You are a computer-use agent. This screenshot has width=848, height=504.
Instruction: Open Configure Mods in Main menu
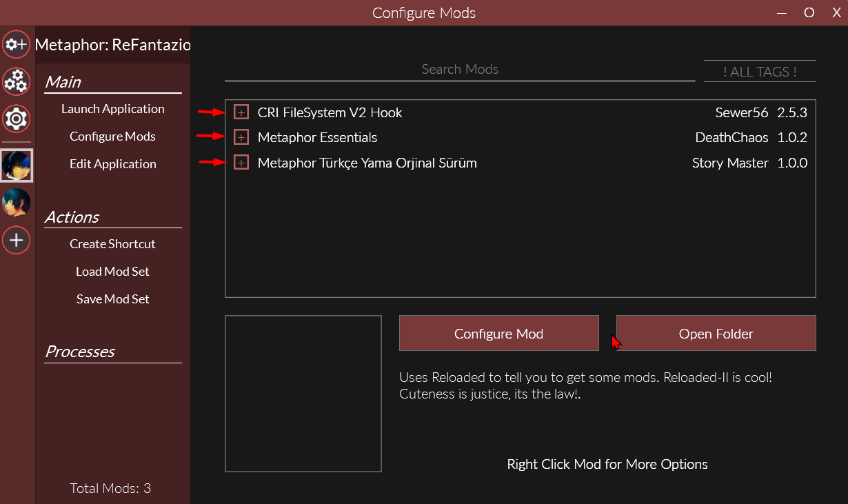pos(113,137)
